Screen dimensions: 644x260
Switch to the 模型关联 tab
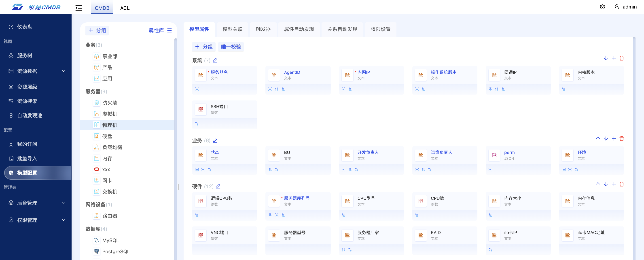coord(233,29)
